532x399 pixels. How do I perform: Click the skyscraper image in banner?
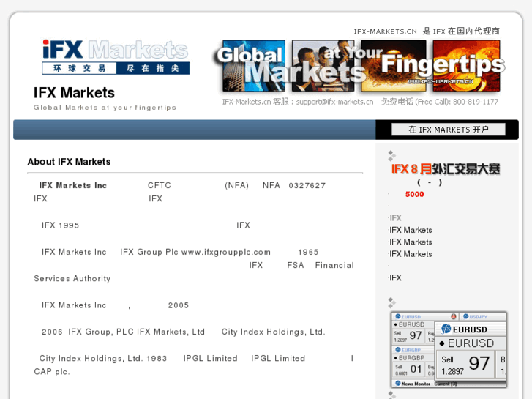point(253,66)
